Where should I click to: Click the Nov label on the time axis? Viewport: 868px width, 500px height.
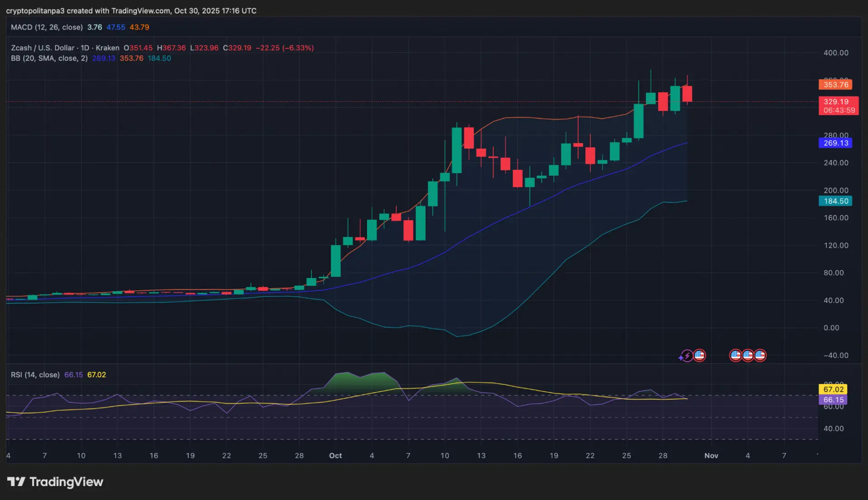pos(712,456)
